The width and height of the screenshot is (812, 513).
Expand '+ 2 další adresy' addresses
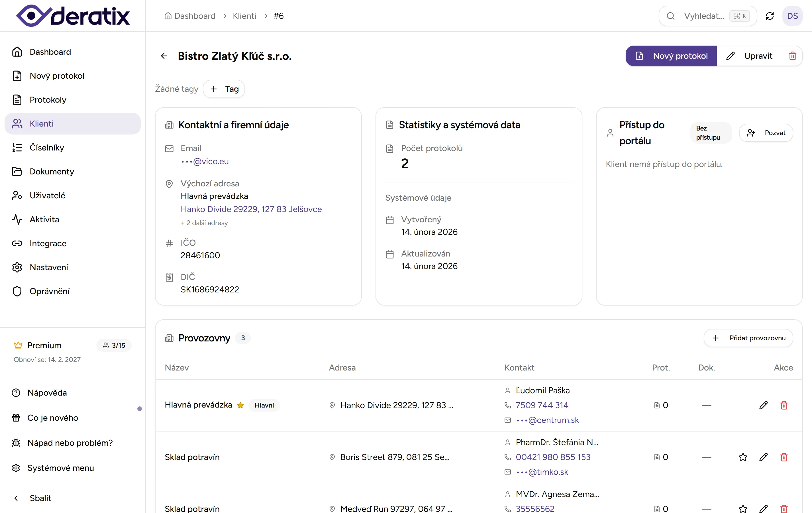[204, 223]
